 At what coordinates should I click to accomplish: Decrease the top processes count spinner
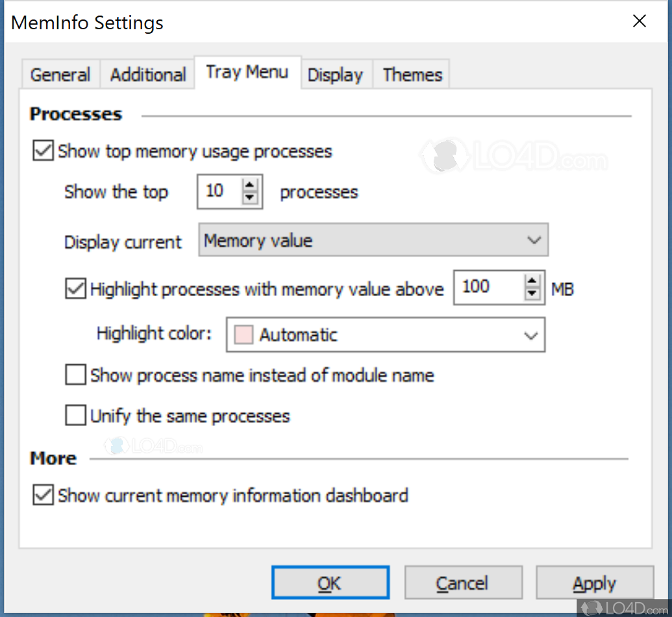pyautogui.click(x=250, y=197)
